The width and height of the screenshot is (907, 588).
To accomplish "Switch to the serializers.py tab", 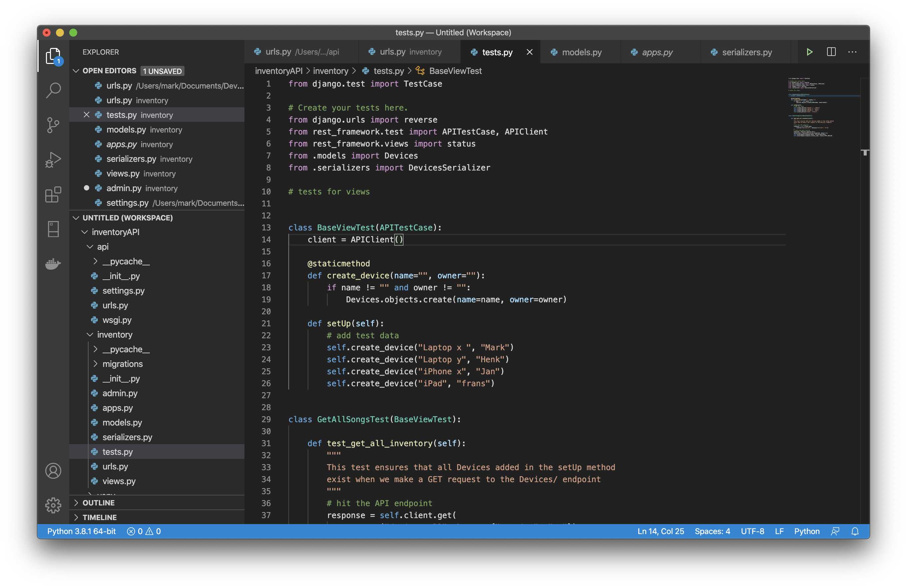I will pos(747,52).
